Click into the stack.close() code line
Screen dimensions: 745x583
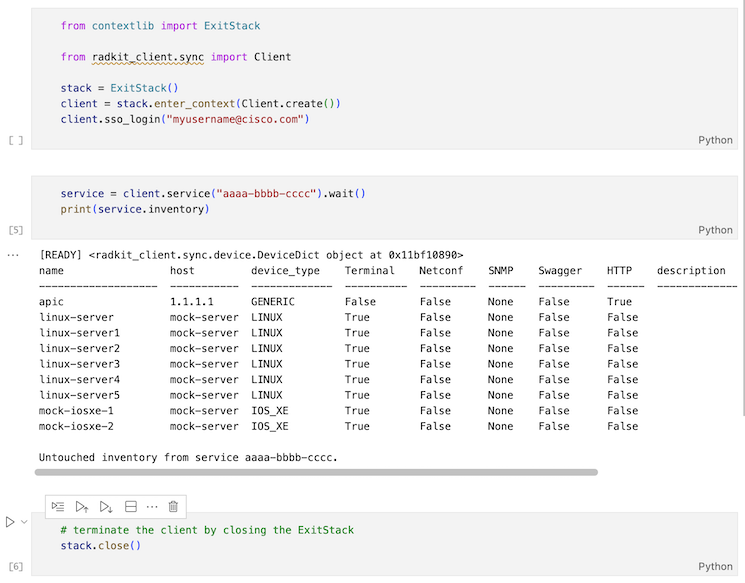pos(101,545)
